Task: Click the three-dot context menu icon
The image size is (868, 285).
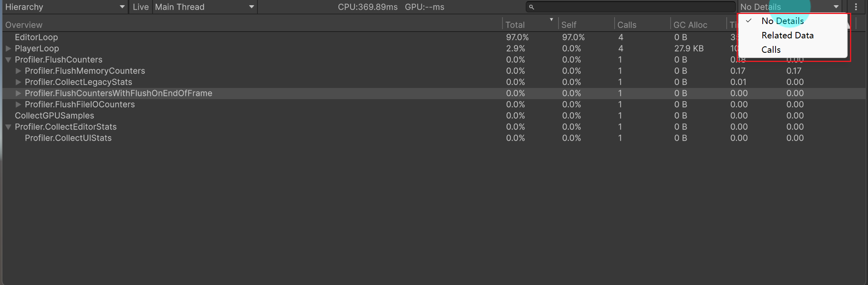Action: [856, 7]
